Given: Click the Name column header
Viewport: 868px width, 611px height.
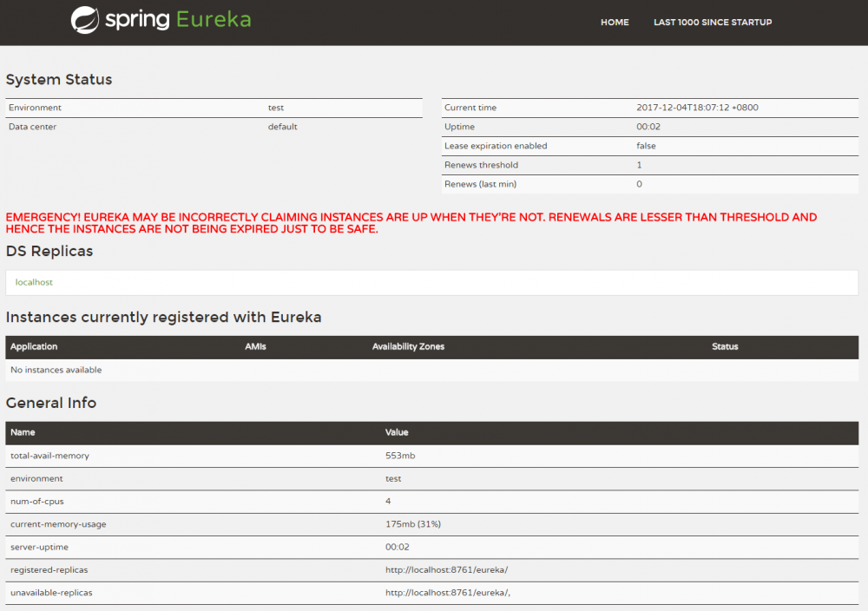Looking at the screenshot, I should coord(23,432).
